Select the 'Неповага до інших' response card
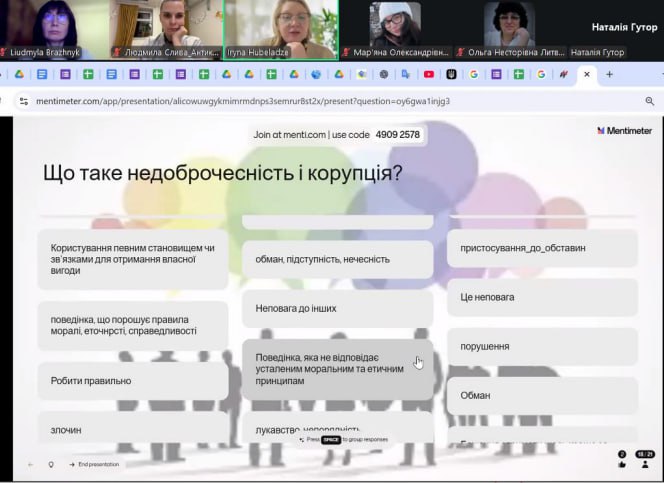Image resolution: width=664 pixels, height=483 pixels. (x=338, y=309)
